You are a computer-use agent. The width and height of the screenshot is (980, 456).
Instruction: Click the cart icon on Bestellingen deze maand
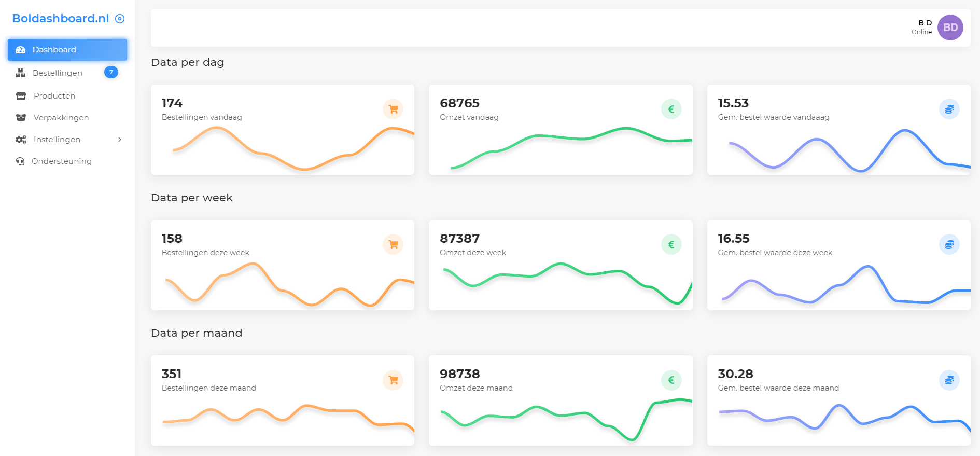tap(393, 380)
